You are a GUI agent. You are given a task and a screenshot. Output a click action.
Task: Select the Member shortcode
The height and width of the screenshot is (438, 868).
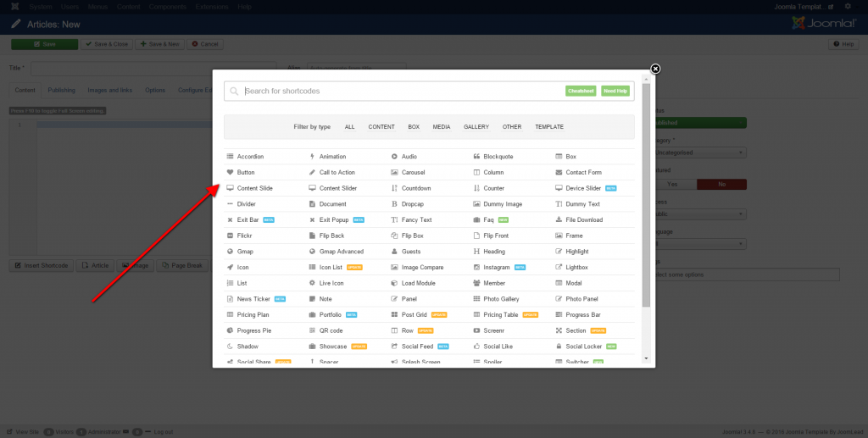489,283
